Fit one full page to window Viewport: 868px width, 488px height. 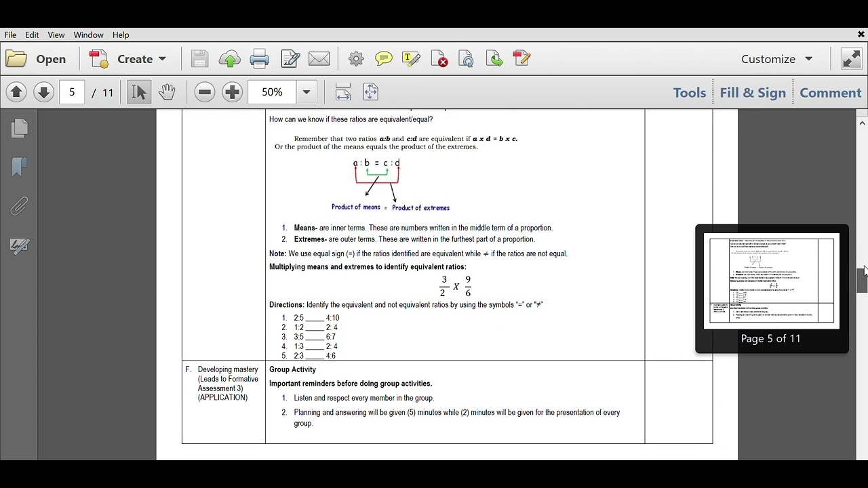[x=371, y=92]
